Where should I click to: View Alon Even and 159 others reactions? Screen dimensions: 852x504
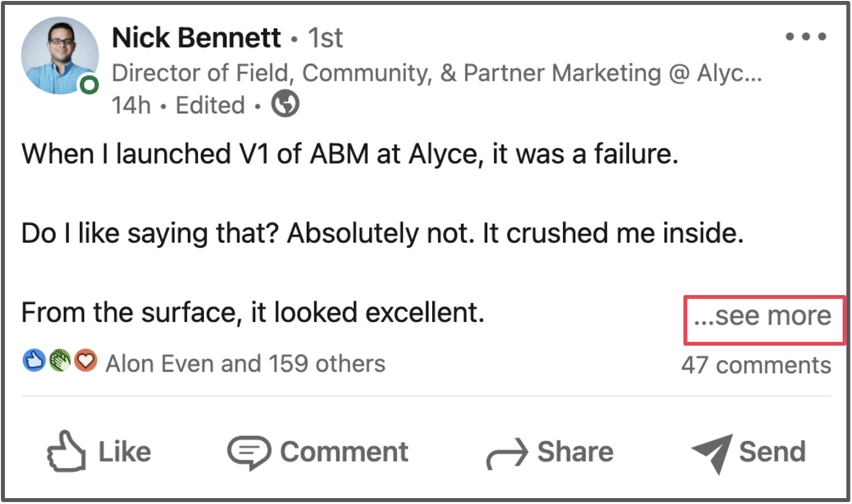[x=245, y=364]
